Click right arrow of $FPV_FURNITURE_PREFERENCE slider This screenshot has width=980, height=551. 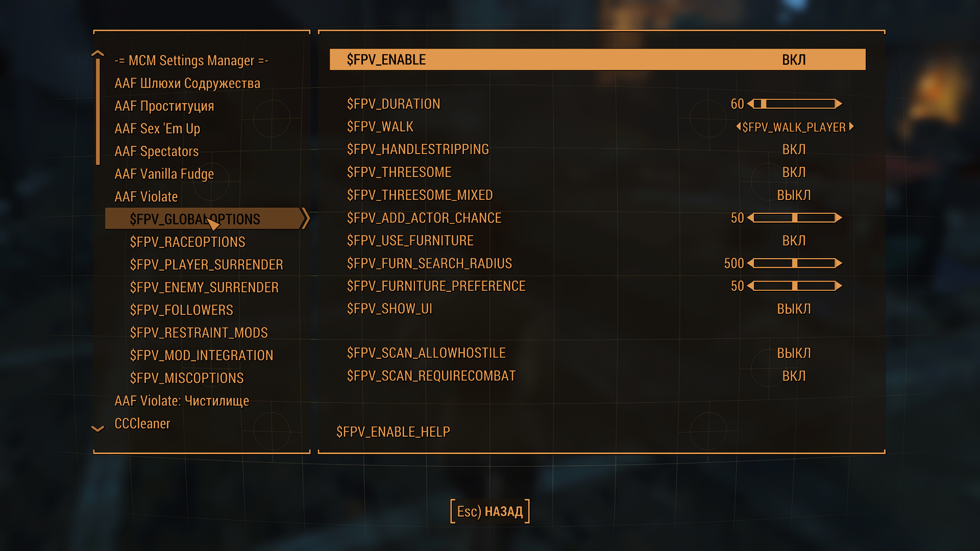839,286
